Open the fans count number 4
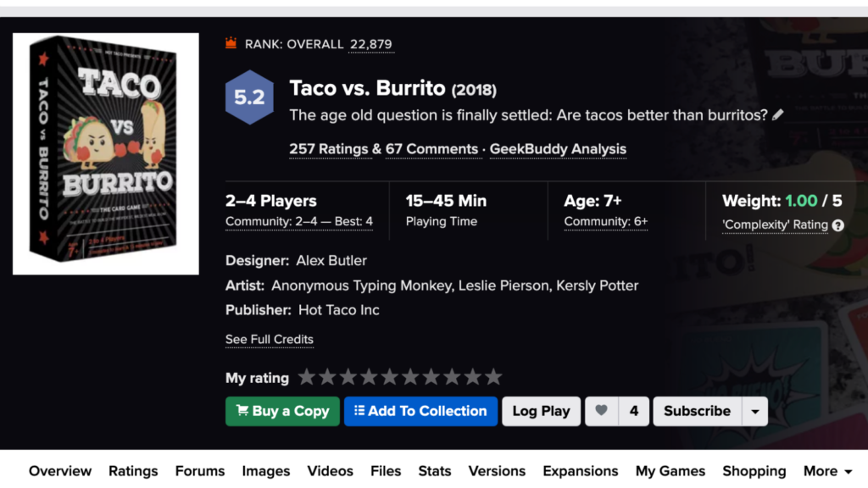The height and width of the screenshot is (488, 868). click(633, 411)
